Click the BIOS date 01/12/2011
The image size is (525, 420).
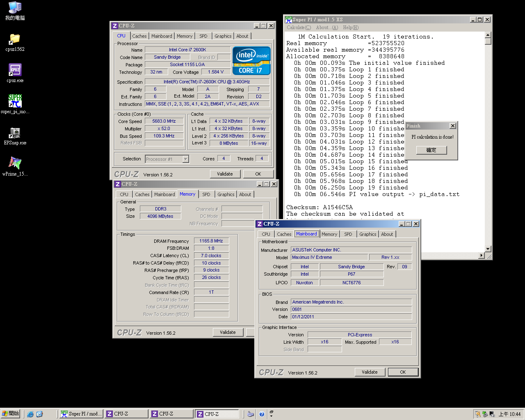click(351, 317)
